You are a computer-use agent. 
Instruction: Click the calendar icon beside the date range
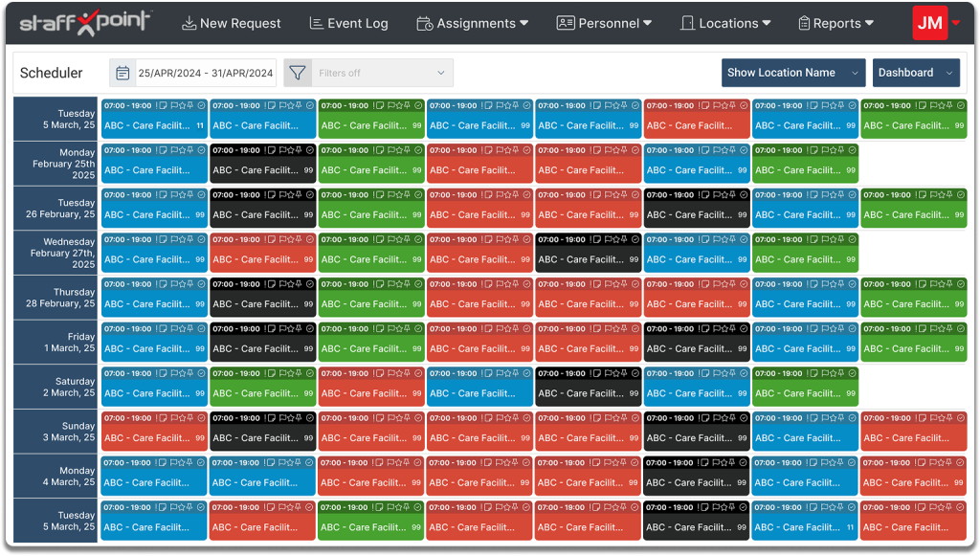point(122,73)
